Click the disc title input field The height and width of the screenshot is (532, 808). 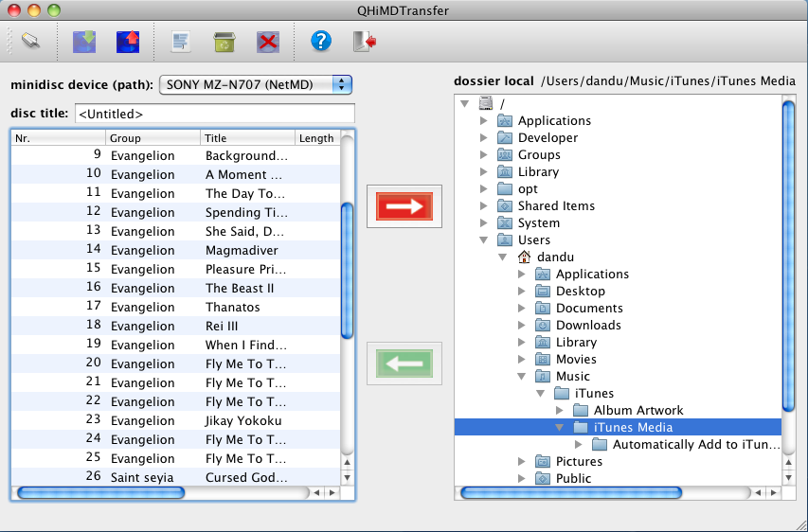[x=215, y=114]
